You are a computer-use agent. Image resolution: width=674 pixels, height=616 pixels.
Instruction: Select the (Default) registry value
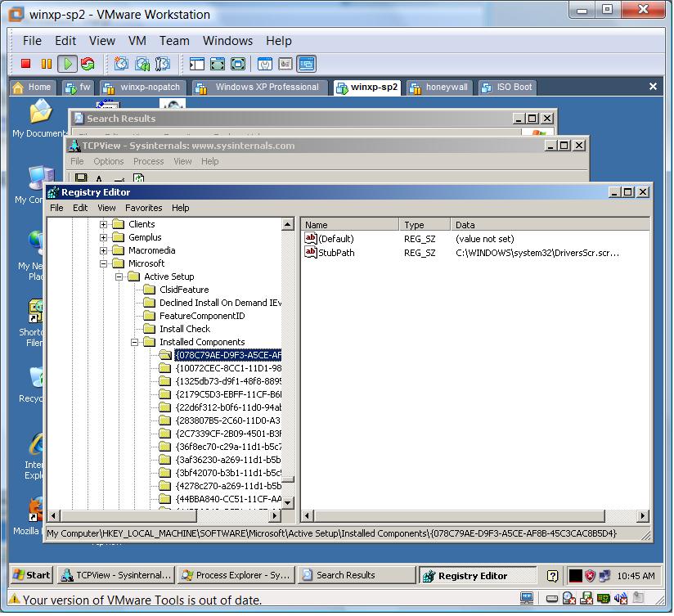335,239
